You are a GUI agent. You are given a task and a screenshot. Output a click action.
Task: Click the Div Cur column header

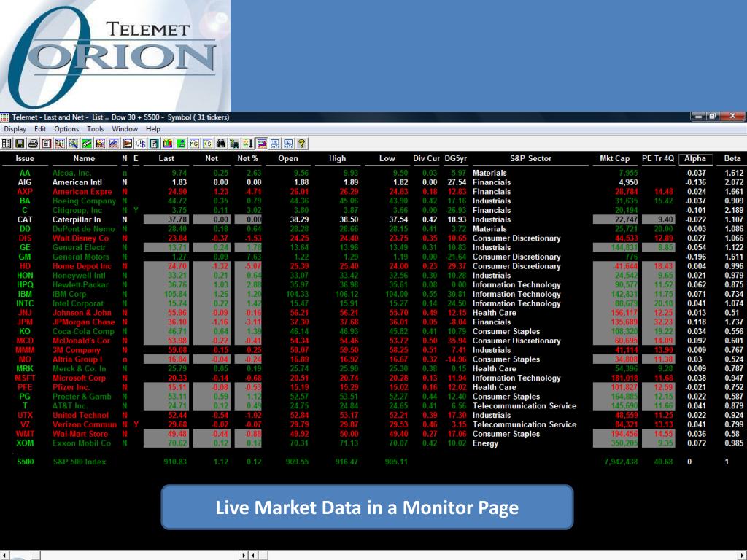coord(426,158)
